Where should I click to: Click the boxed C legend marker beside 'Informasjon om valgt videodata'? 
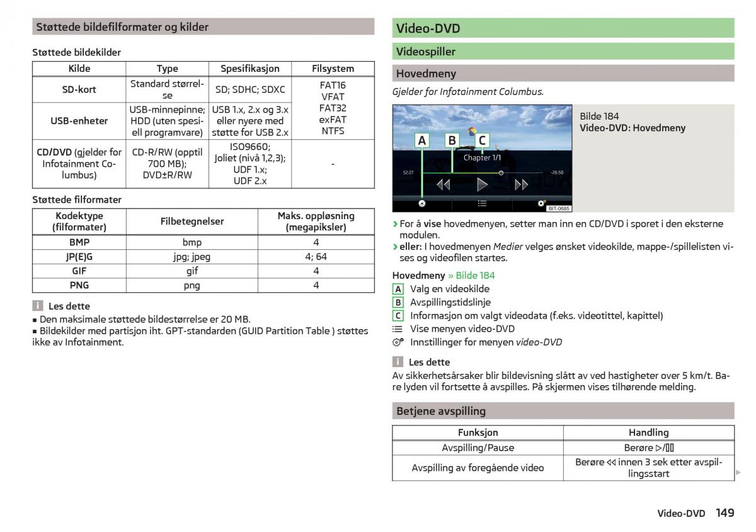point(398,315)
